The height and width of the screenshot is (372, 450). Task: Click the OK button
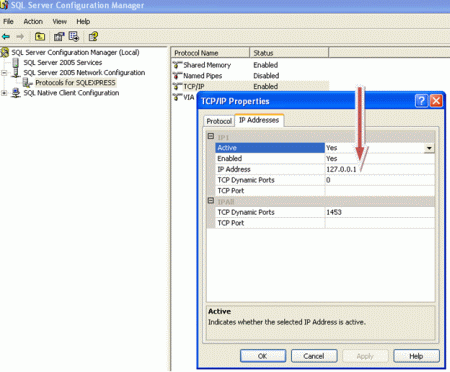263,356
